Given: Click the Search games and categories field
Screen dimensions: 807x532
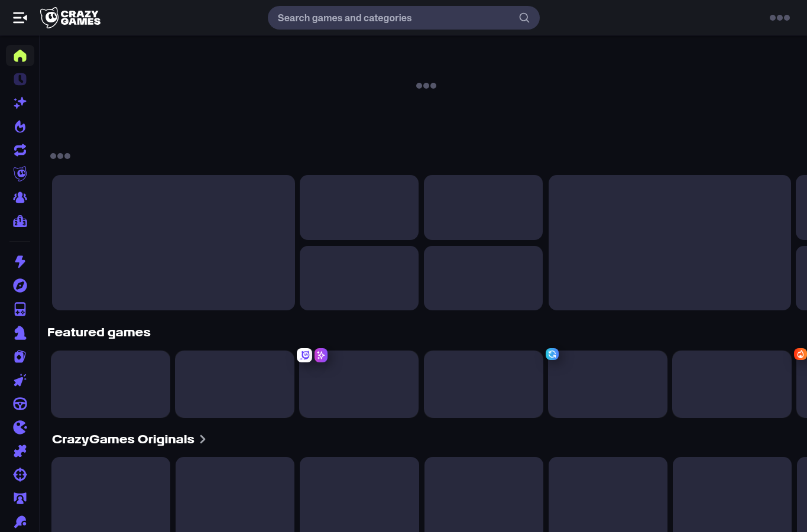Looking at the screenshot, I should [403, 18].
